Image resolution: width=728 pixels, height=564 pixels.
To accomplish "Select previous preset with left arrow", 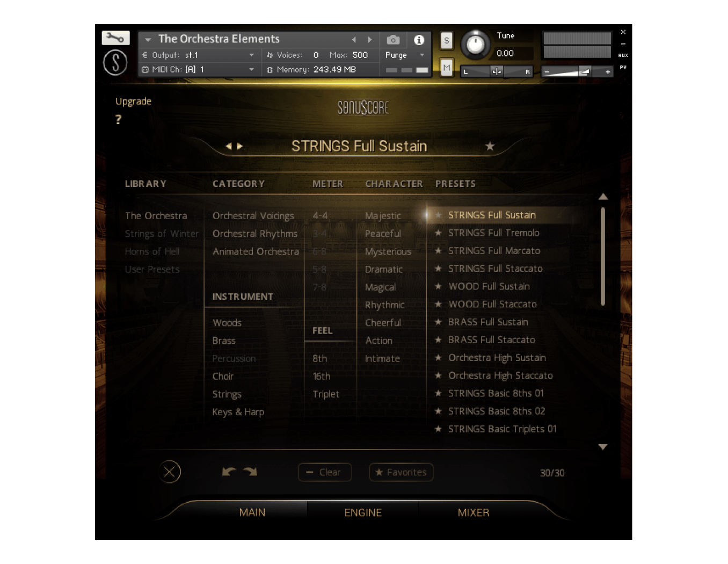I will [229, 146].
